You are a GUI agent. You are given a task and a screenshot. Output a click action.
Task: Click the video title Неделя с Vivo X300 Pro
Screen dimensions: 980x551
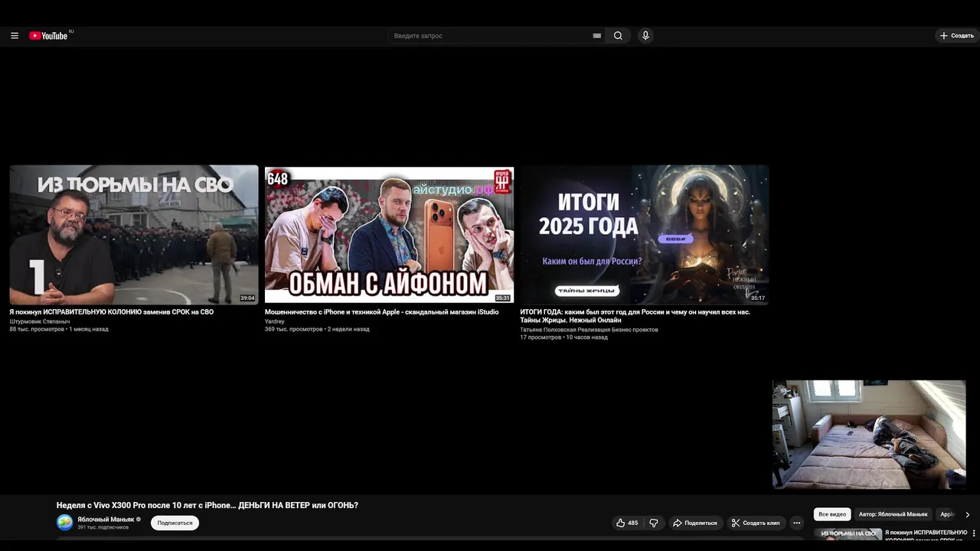[207, 505]
